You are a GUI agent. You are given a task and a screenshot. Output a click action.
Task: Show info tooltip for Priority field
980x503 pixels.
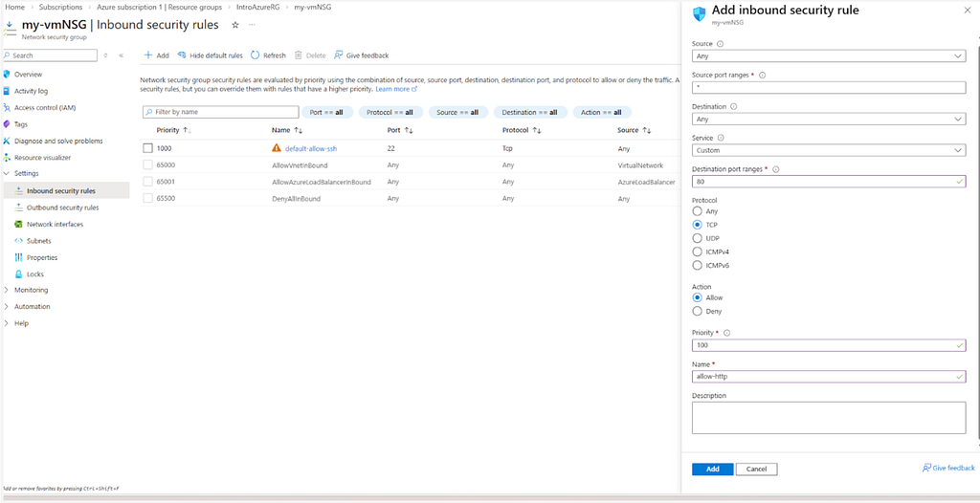click(x=727, y=333)
